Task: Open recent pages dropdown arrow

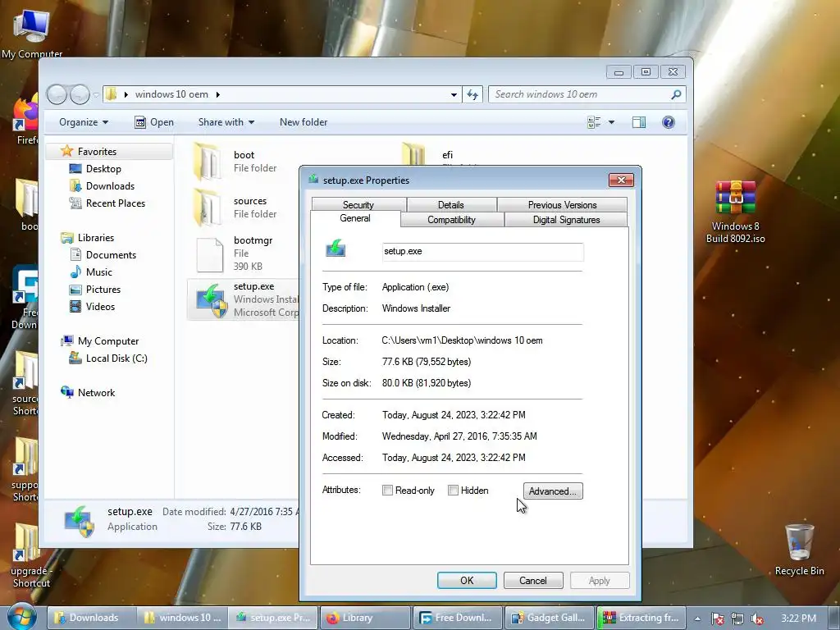Action: coord(96,95)
